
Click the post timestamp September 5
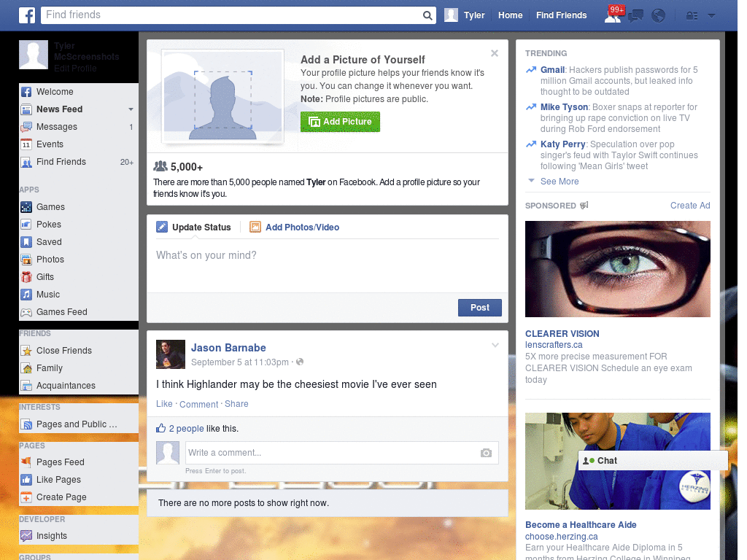[x=239, y=362]
